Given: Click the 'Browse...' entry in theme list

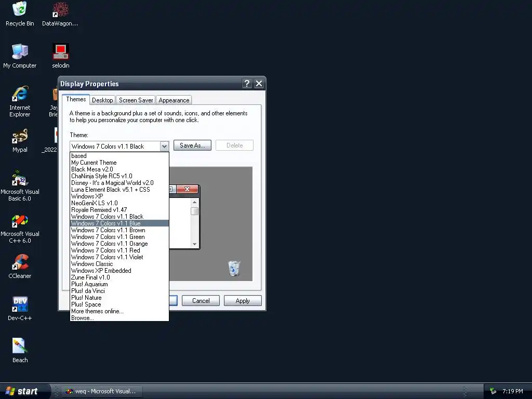Looking at the screenshot, I should (x=119, y=318).
